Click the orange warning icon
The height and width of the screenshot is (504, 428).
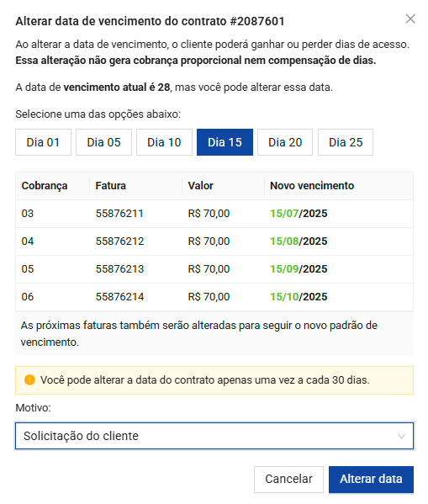[29, 379]
